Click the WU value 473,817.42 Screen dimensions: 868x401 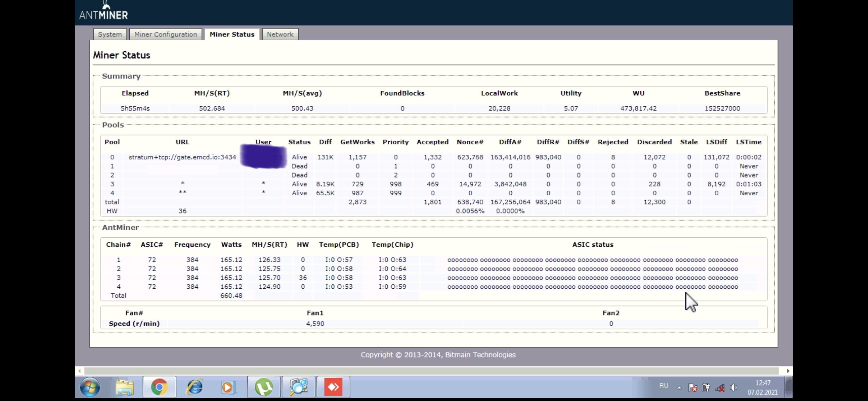[x=638, y=108]
